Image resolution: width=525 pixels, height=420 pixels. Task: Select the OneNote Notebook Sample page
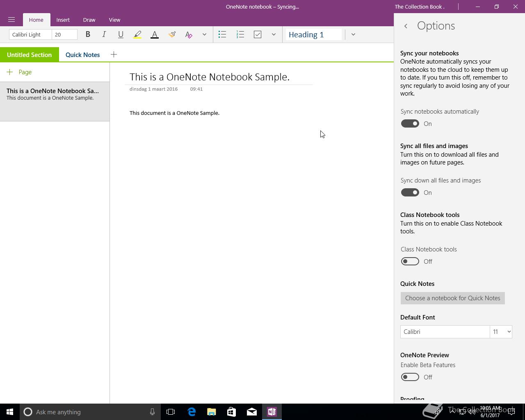tap(55, 101)
